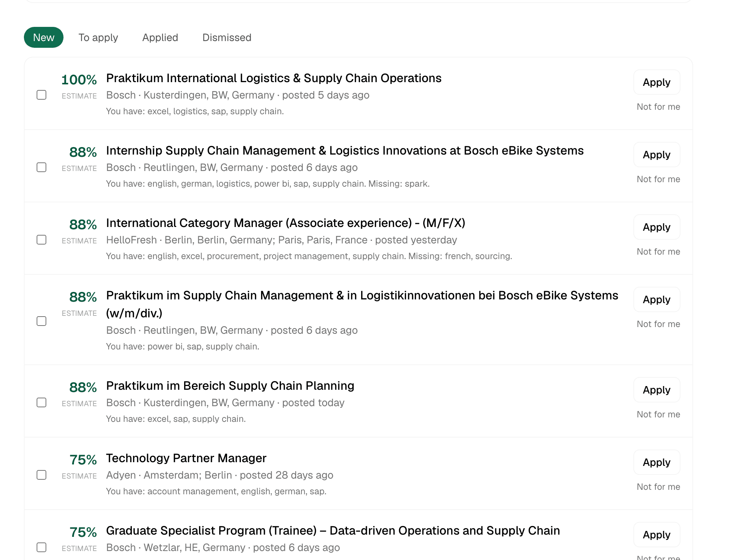Click 'You have: account management, english, german, sap.'
Screen dimensions: 729x560
[216, 491]
